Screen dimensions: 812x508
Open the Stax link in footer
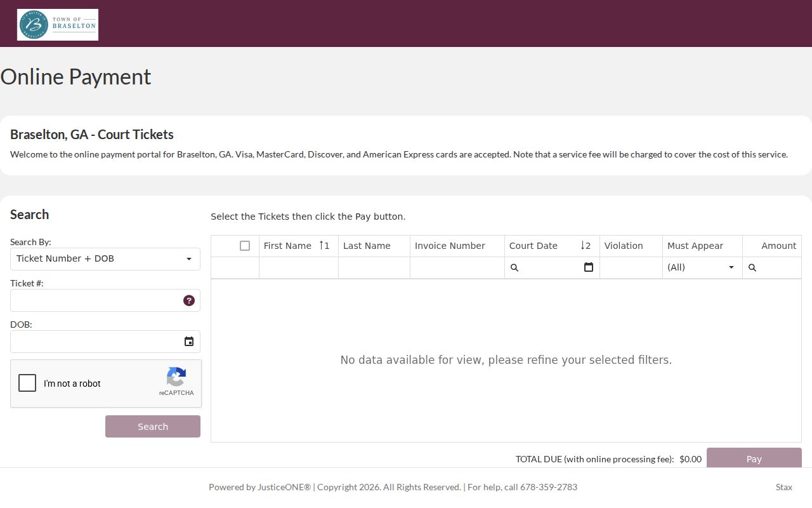point(784,487)
